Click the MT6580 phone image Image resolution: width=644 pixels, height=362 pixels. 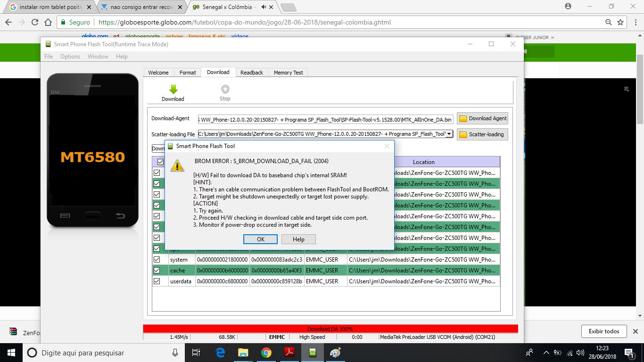pyautogui.click(x=93, y=150)
